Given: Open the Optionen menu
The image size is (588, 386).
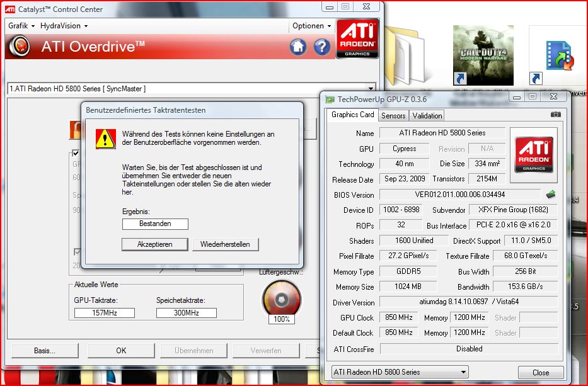Looking at the screenshot, I should (x=311, y=26).
